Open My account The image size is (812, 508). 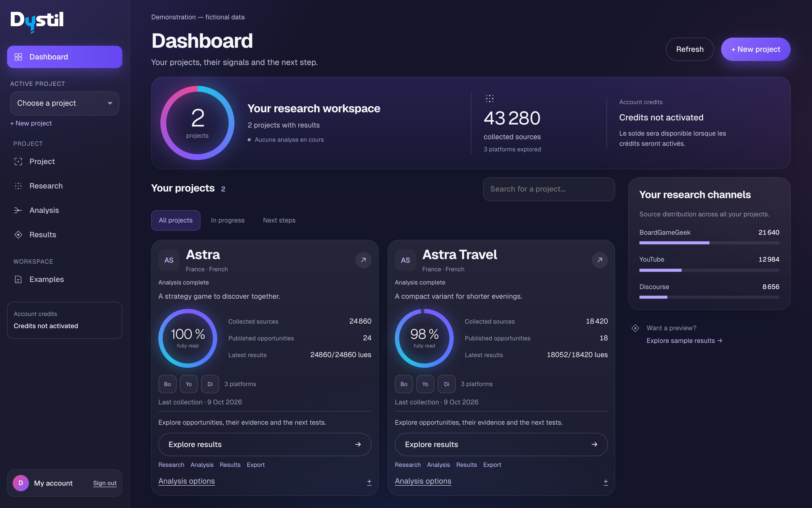click(x=53, y=483)
